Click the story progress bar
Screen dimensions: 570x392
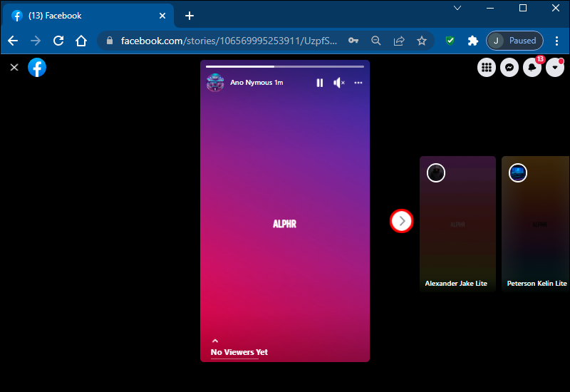284,66
